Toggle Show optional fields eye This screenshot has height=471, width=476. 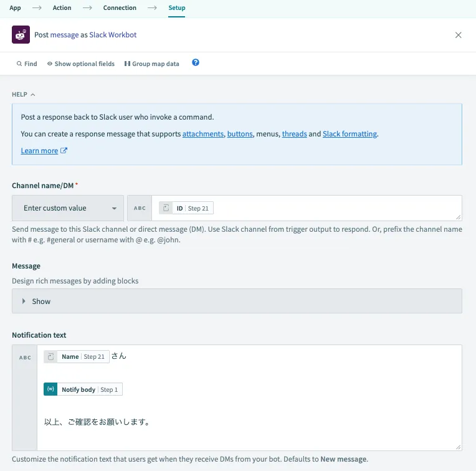click(50, 64)
